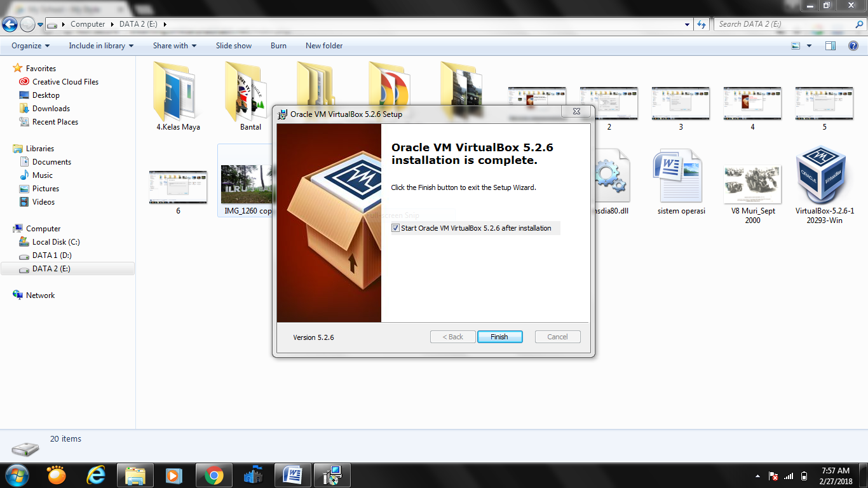This screenshot has width=868, height=488.
Task: Open the Organize menu
Action: pyautogui.click(x=30, y=46)
